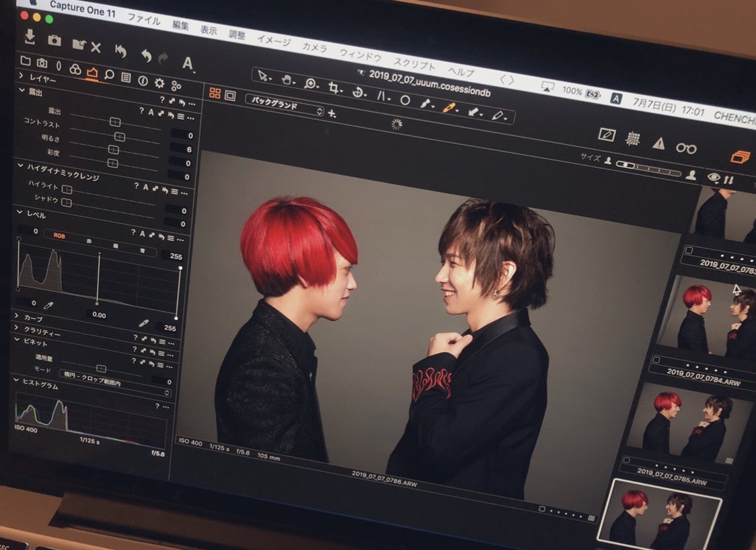Toggle the proofing glasses icon
This screenshot has height=550, width=756.
coord(686,148)
